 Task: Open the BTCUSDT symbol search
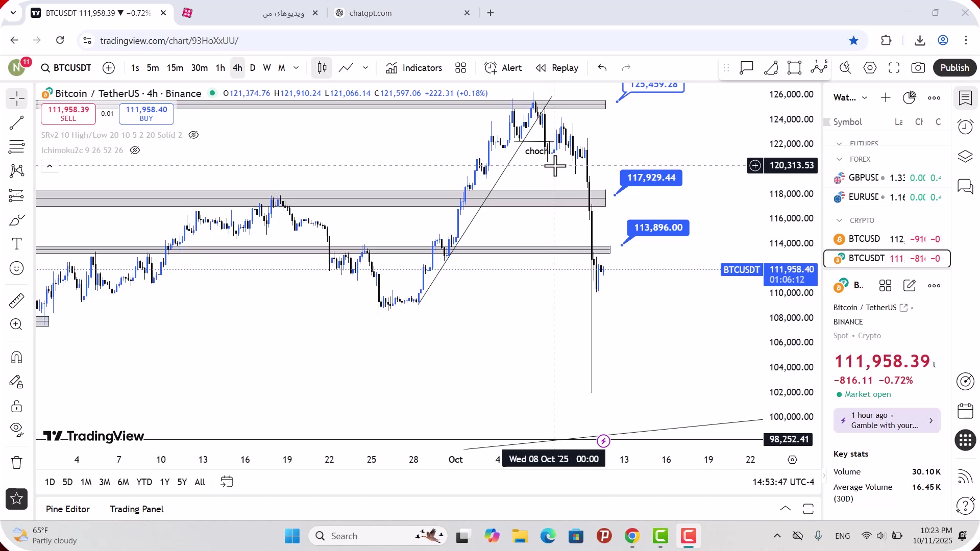(x=66, y=68)
